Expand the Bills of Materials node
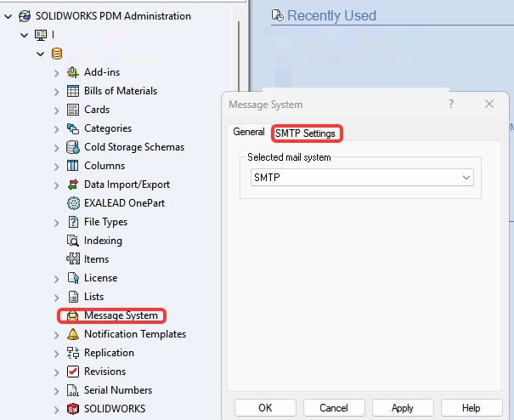The height and width of the screenshot is (420, 514). click(x=57, y=92)
